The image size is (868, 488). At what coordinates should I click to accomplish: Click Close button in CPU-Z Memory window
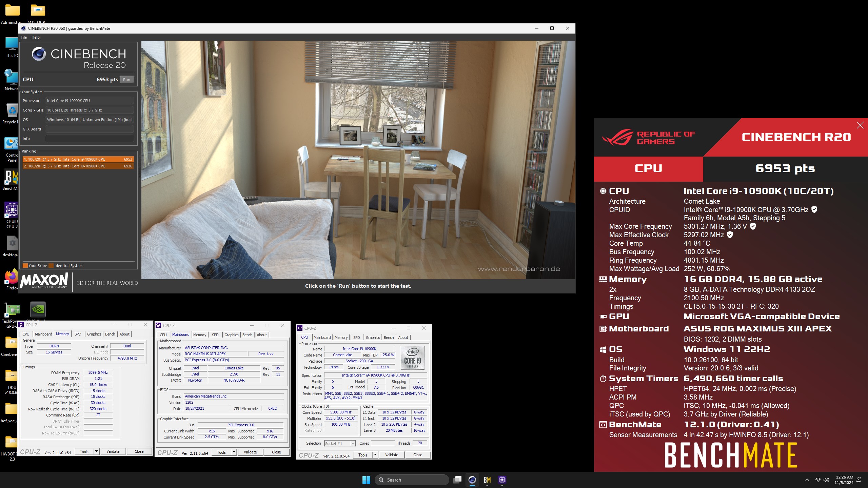click(139, 451)
